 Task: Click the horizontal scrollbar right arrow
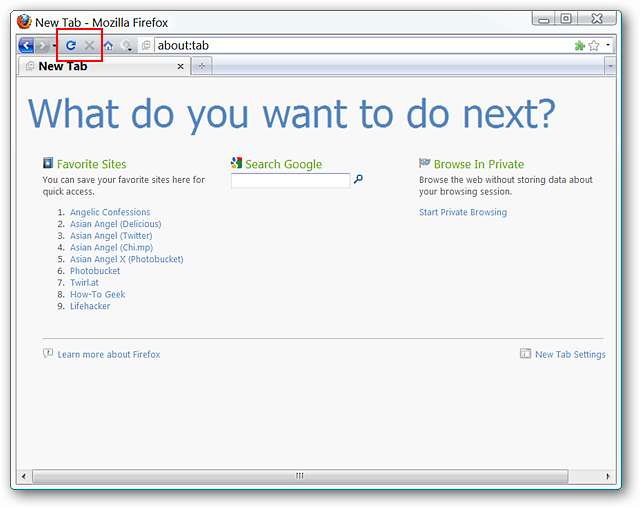(x=608, y=476)
